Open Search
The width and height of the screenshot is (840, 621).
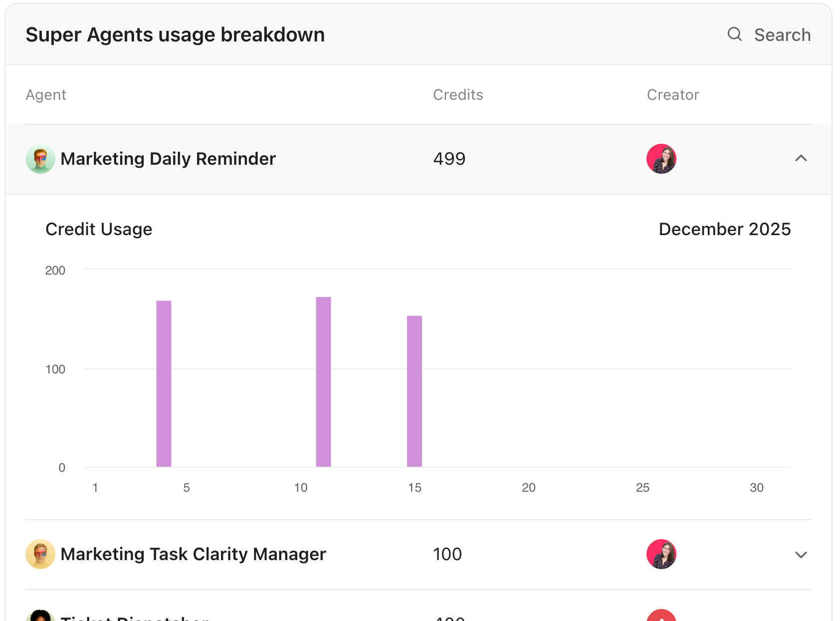[782, 34]
